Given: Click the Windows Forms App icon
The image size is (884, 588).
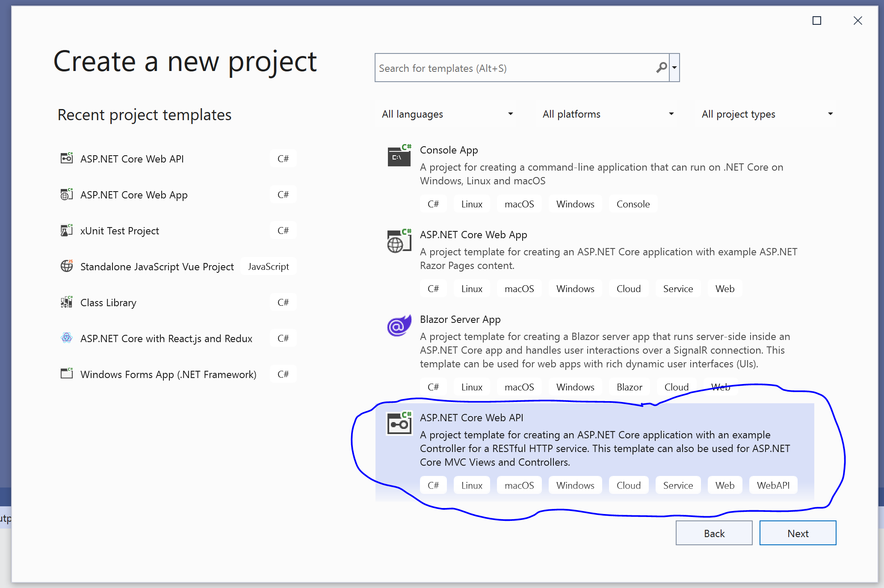Looking at the screenshot, I should [67, 374].
